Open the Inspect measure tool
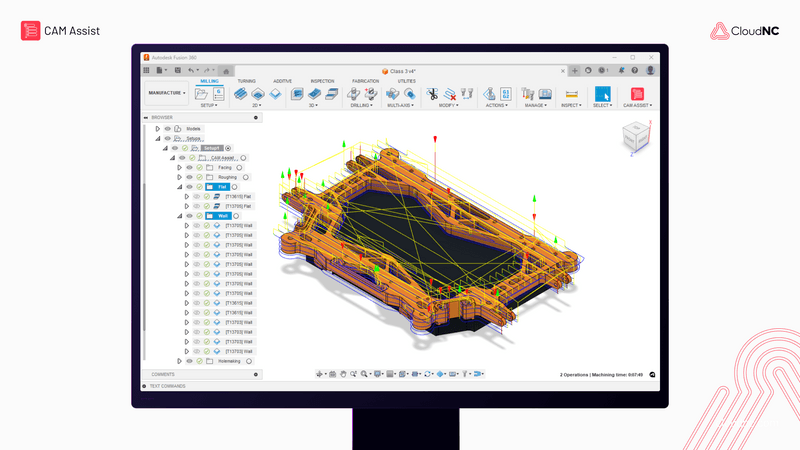Image resolution: width=800 pixels, height=450 pixels. point(570,93)
